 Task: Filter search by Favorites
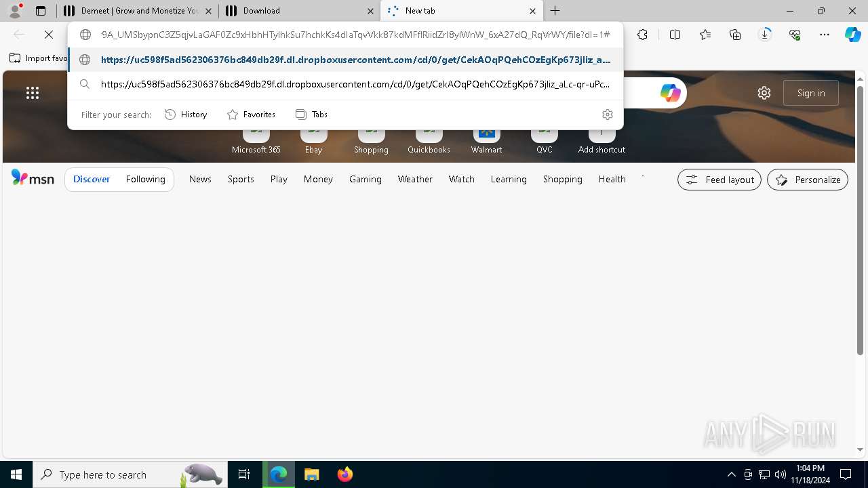pyautogui.click(x=251, y=115)
